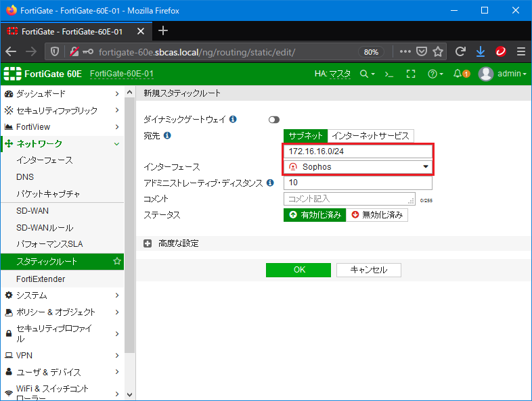This screenshot has width=532, height=401.
Task: Click the administrative distance field
Action: (x=358, y=183)
